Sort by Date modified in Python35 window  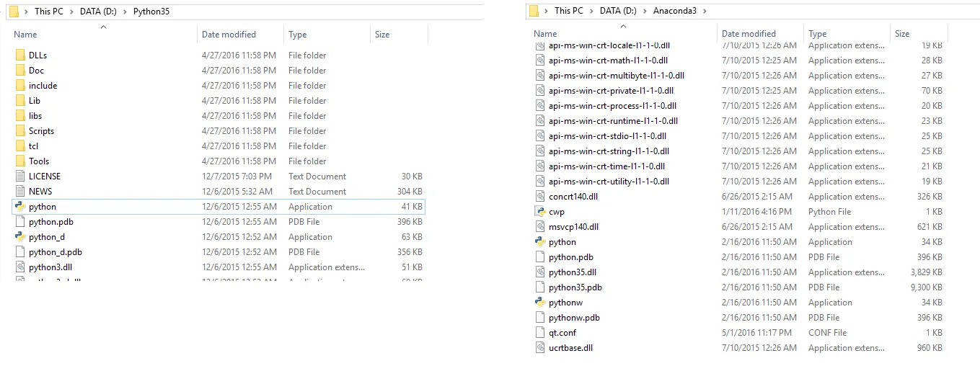[x=229, y=35]
